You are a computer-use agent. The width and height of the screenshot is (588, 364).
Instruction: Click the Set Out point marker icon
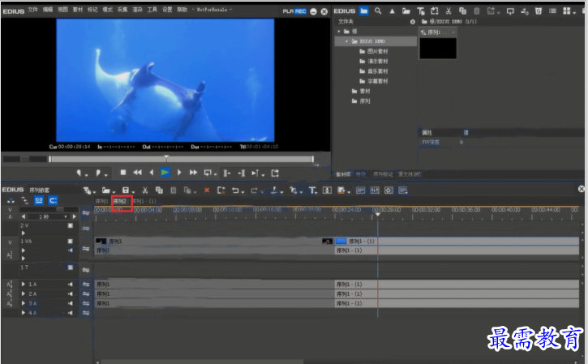(x=98, y=173)
